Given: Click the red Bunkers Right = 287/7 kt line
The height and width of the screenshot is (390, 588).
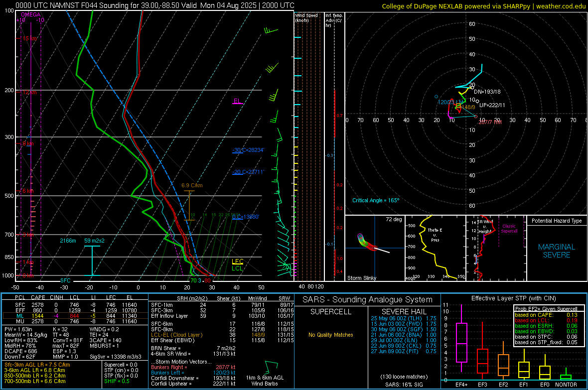Looking at the screenshot, I should 193,367.
